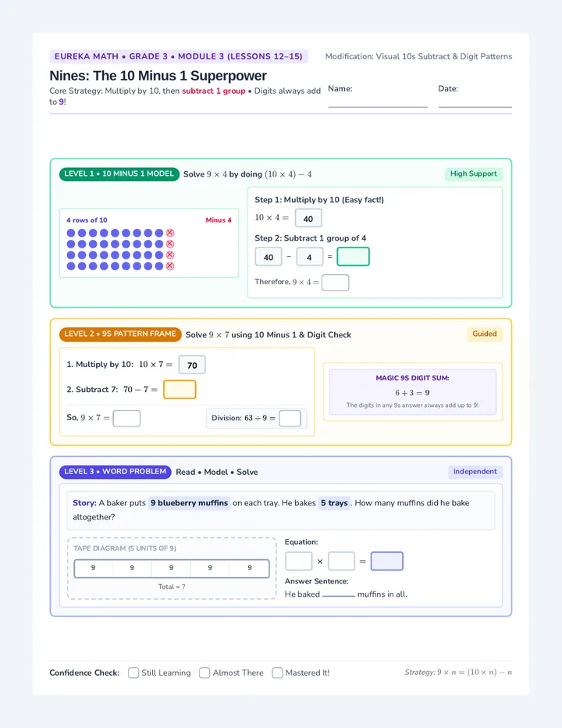
Task: Click the yellow 70 − 7 answer box
Action: coord(180,390)
